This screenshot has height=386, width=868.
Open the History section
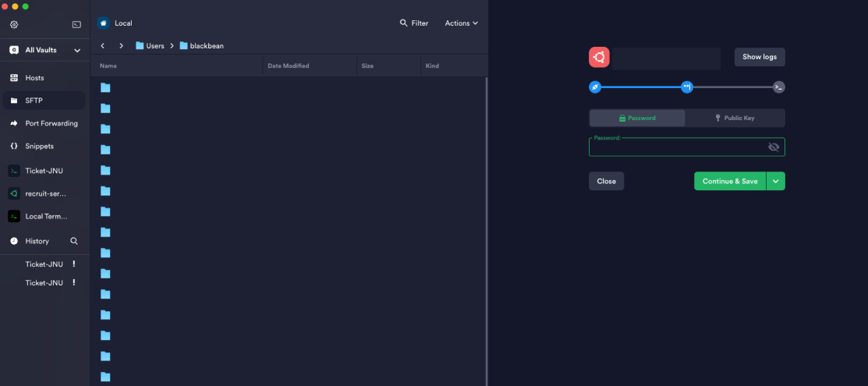coord(37,241)
